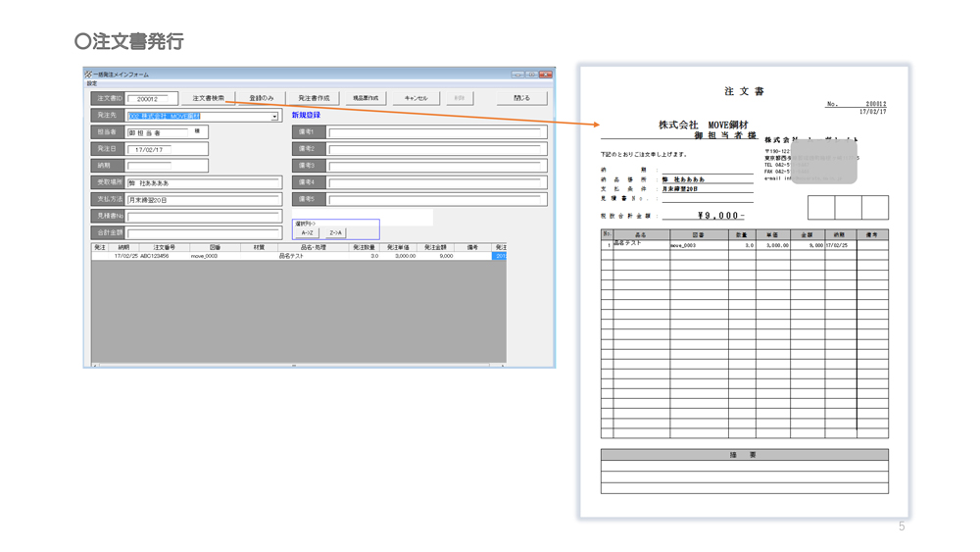
Task: Click the 担当者 input field
Action: pyautogui.click(x=158, y=132)
